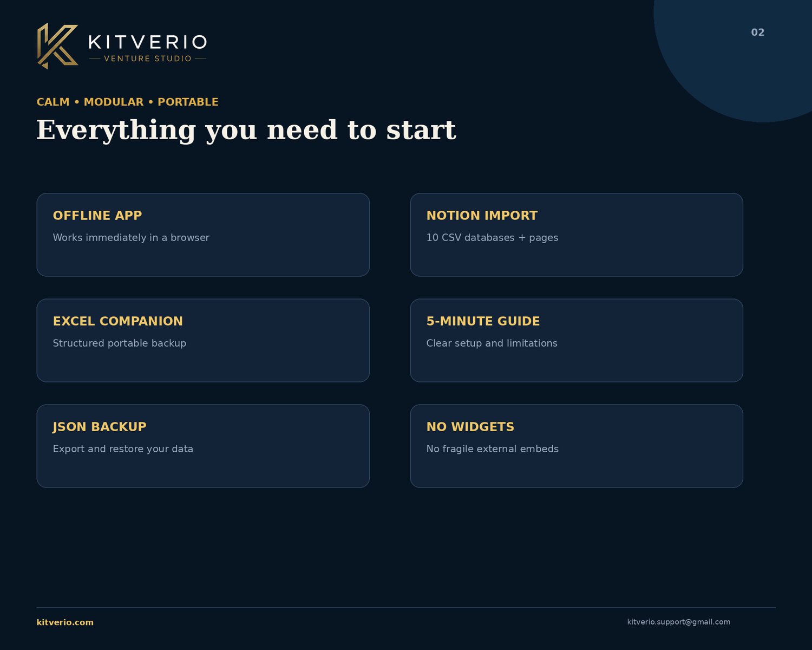This screenshot has width=812, height=650.
Task: Select the OFFLINE APP card title
Action: 97,216
